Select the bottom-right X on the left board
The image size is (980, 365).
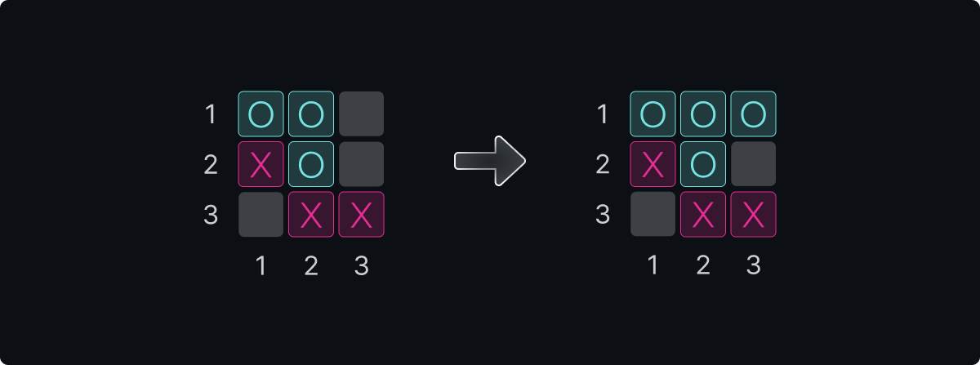tap(361, 215)
